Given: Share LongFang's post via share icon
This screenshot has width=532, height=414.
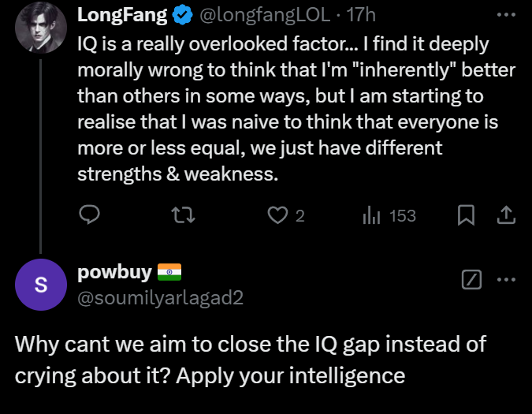Looking at the screenshot, I should 506,215.
